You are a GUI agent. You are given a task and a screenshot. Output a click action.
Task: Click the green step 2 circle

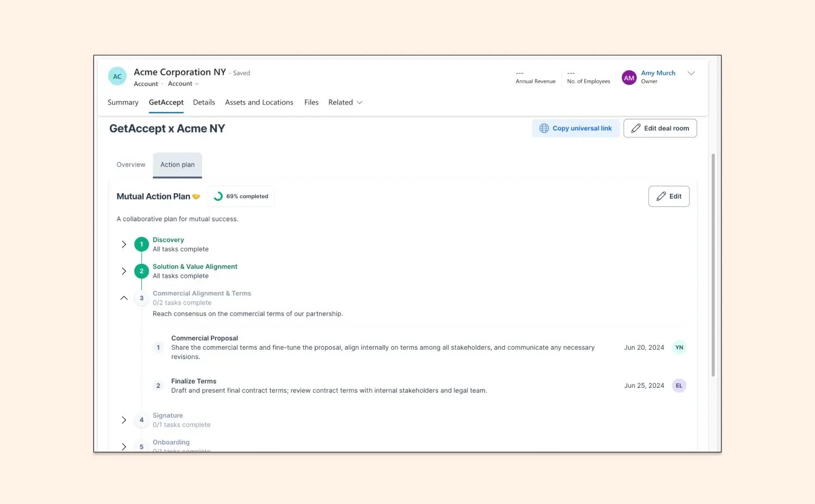click(x=141, y=271)
